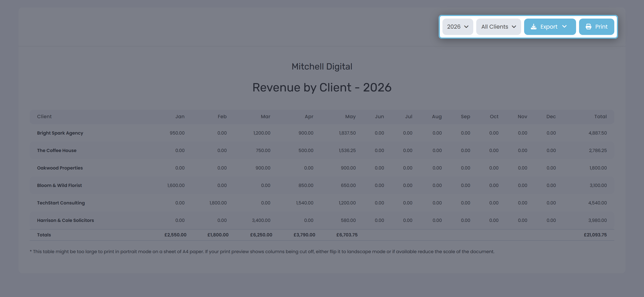Click the A4 paper print footnote

(x=262, y=252)
